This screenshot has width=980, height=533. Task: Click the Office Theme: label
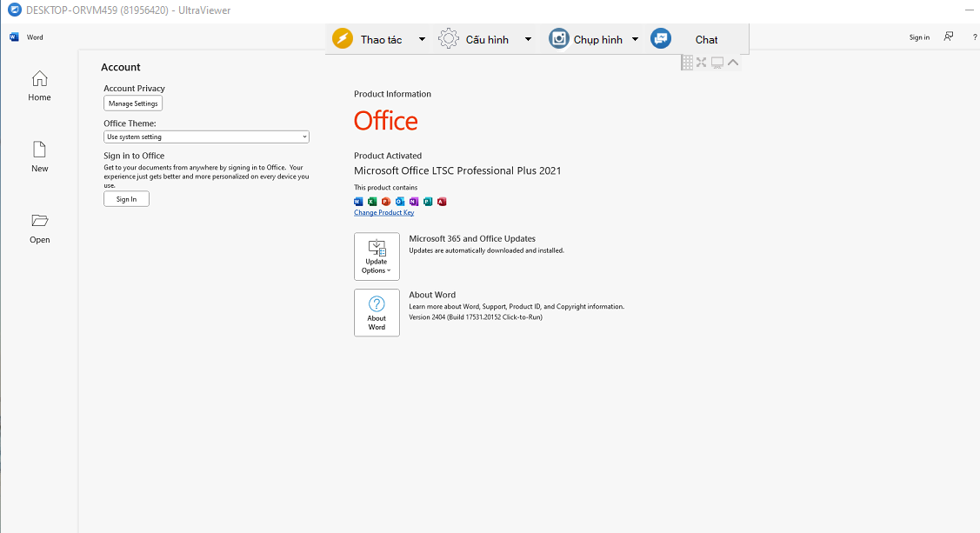(x=130, y=123)
